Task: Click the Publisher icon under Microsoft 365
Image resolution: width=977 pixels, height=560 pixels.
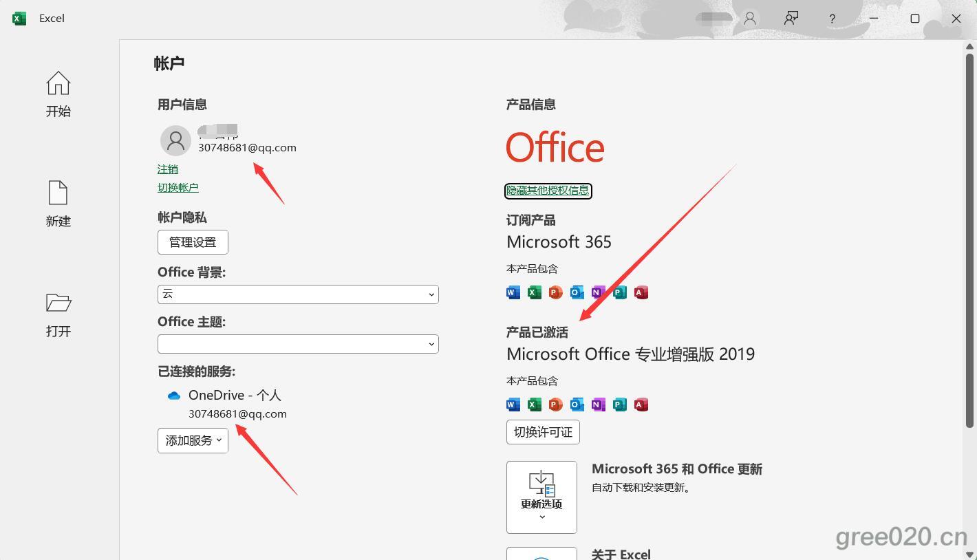Action: pos(620,292)
